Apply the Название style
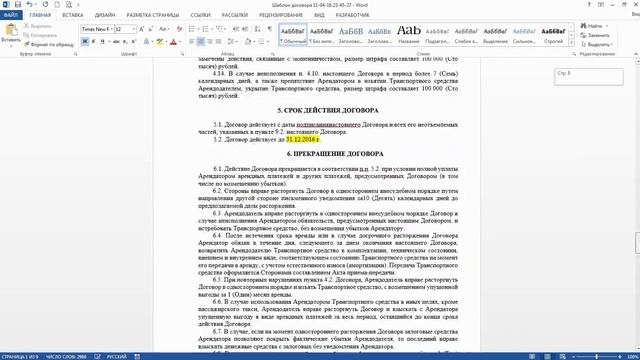The width and height of the screenshot is (640, 360). coord(409,34)
